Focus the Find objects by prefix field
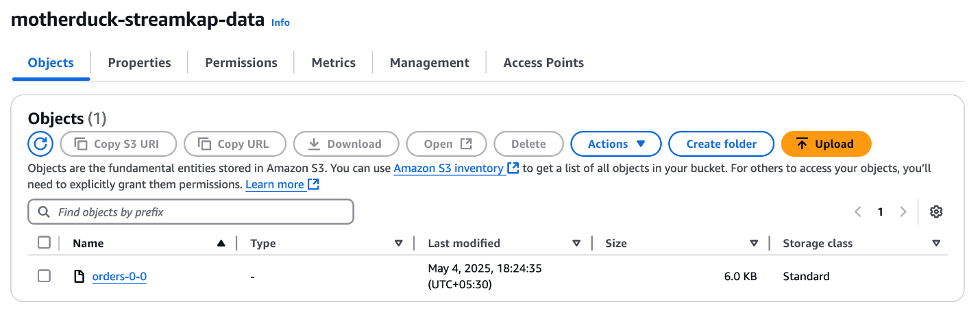980x315 pixels. pos(191,212)
